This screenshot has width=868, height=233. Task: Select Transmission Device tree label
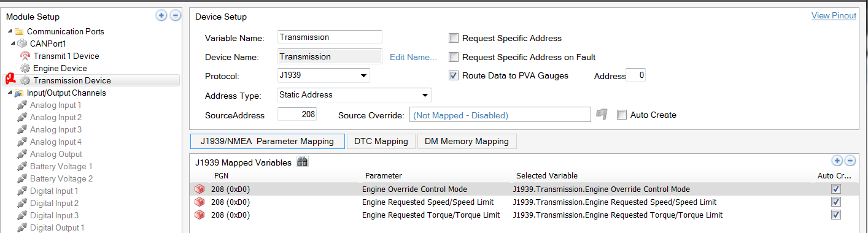tap(72, 80)
